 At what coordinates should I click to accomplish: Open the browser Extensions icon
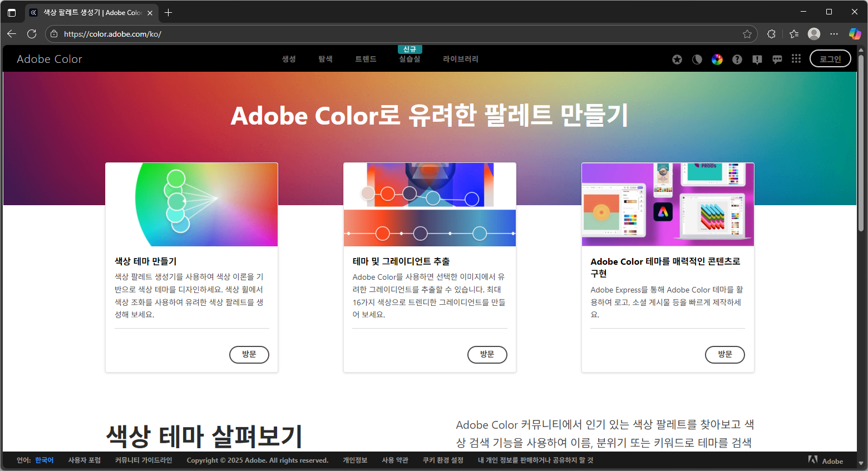pyautogui.click(x=771, y=33)
